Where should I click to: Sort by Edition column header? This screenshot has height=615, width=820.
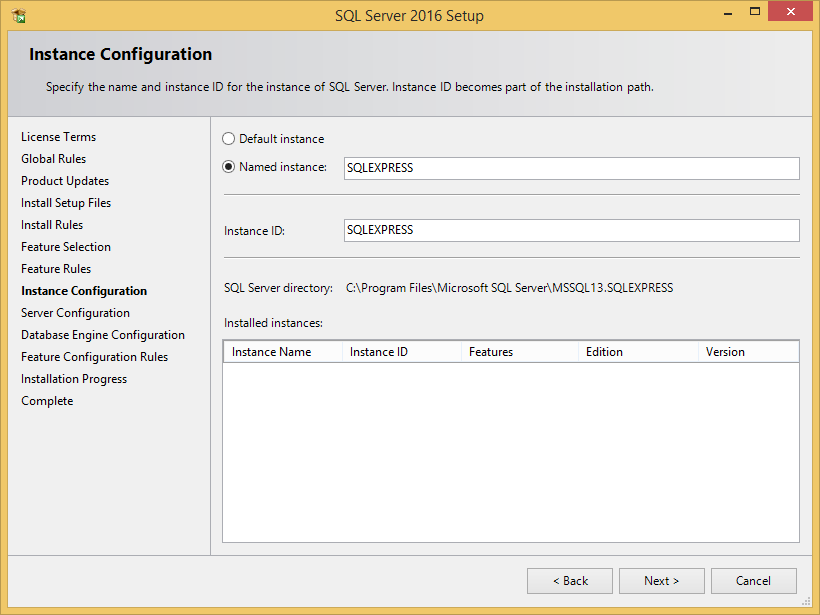click(638, 352)
